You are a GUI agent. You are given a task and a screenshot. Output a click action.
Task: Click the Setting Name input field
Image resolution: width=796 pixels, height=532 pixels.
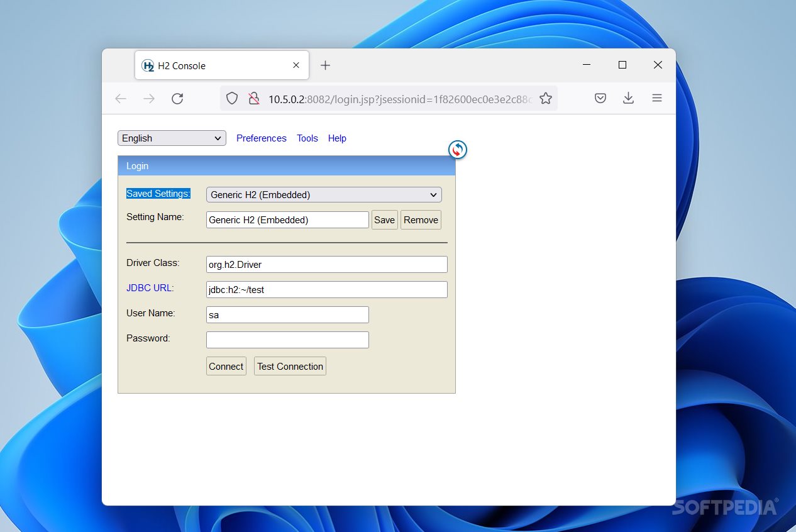pyautogui.click(x=287, y=220)
